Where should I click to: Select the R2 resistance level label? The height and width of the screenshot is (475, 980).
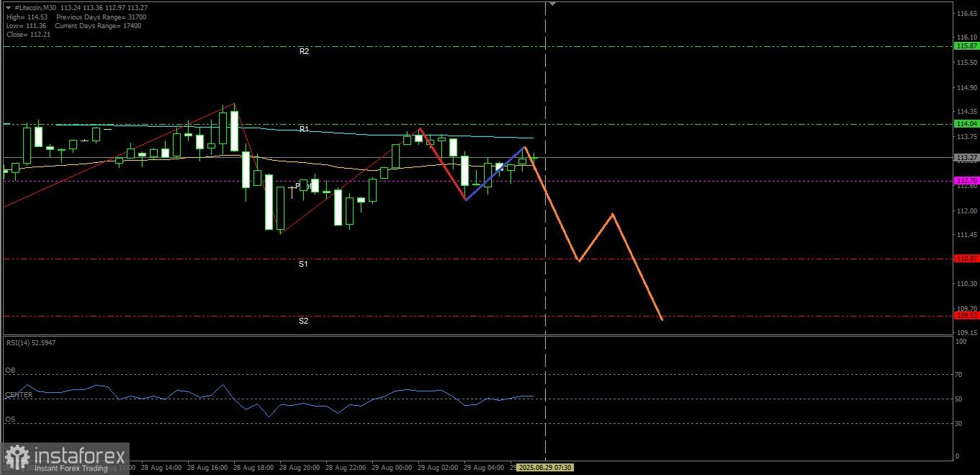click(x=305, y=51)
